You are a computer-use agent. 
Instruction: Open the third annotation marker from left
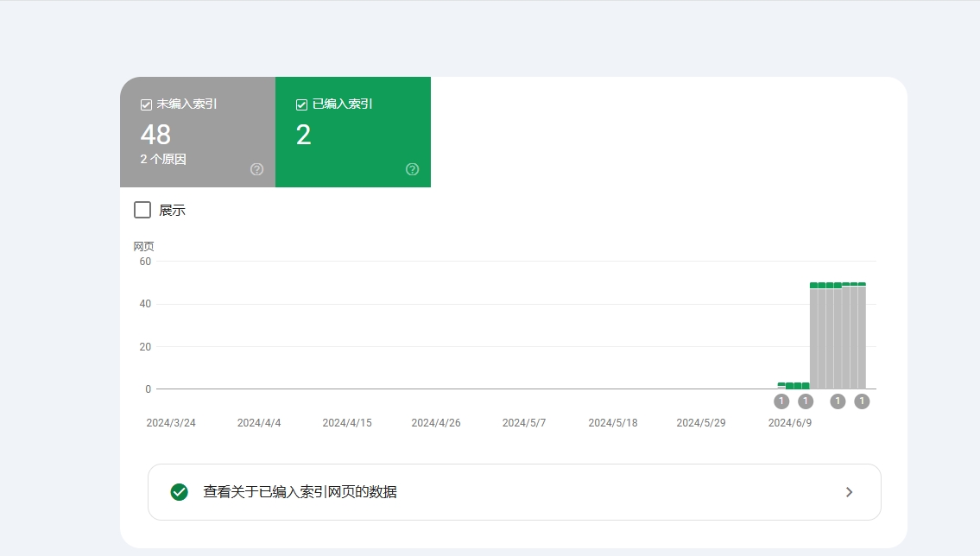click(838, 401)
